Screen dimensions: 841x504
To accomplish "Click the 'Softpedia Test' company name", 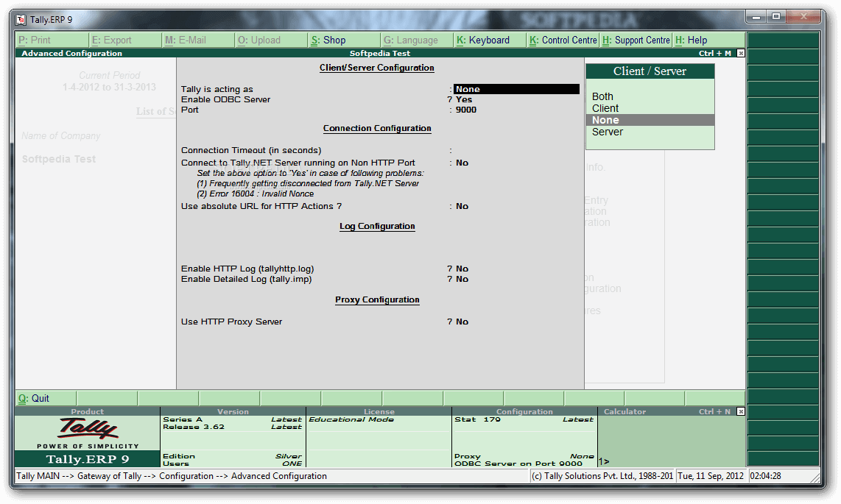I will pos(59,159).
